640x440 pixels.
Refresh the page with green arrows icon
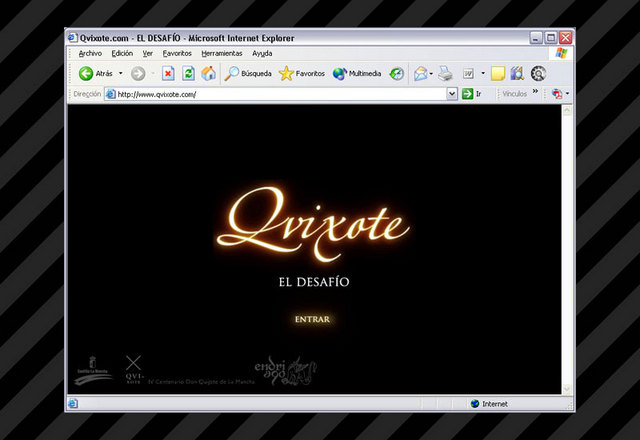click(188, 73)
